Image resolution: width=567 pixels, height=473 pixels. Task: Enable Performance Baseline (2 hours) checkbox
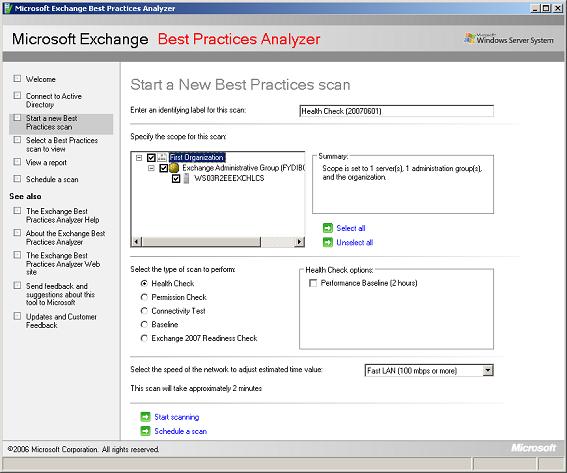pos(313,283)
